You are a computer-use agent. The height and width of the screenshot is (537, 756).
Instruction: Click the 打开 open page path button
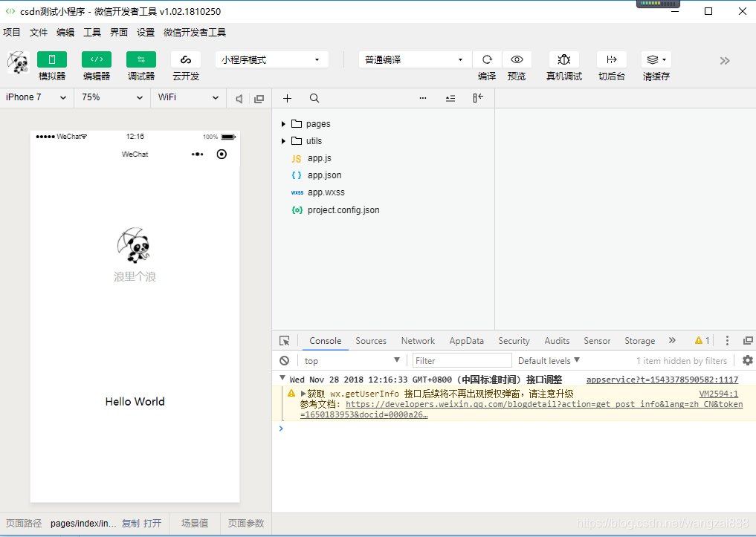[152, 524]
